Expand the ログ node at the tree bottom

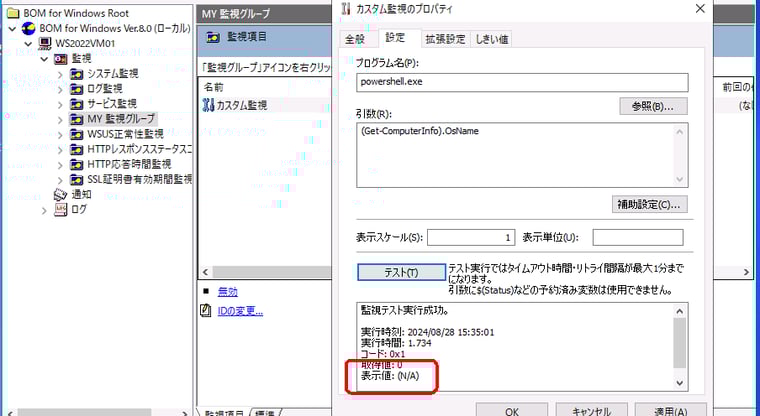[45, 210]
